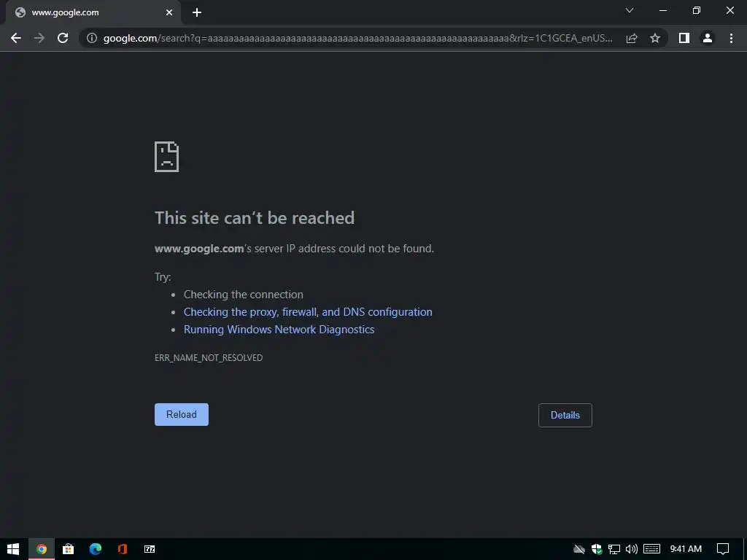Click Chrome icon in the taskbar
The image size is (747, 560).
(x=42, y=549)
